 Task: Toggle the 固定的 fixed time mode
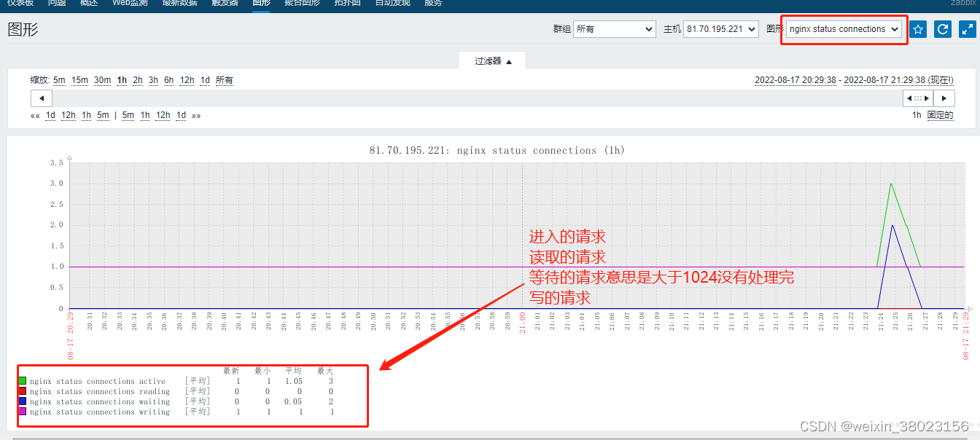941,115
